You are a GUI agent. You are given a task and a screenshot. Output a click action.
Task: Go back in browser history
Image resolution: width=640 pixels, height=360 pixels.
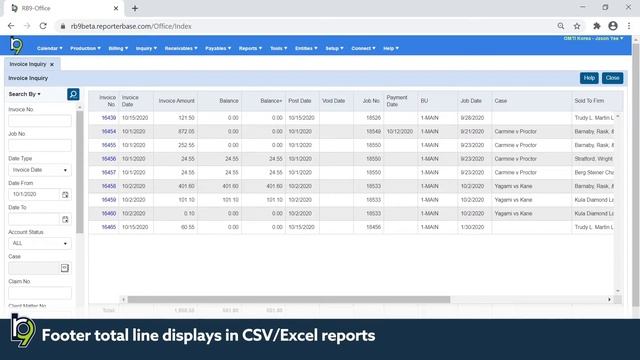(11, 26)
